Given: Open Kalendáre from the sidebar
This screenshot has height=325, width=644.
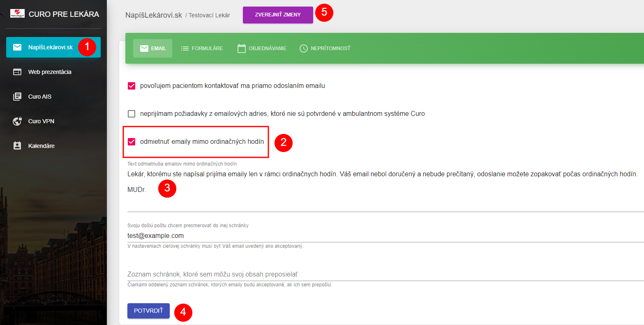Looking at the screenshot, I should [53, 146].
